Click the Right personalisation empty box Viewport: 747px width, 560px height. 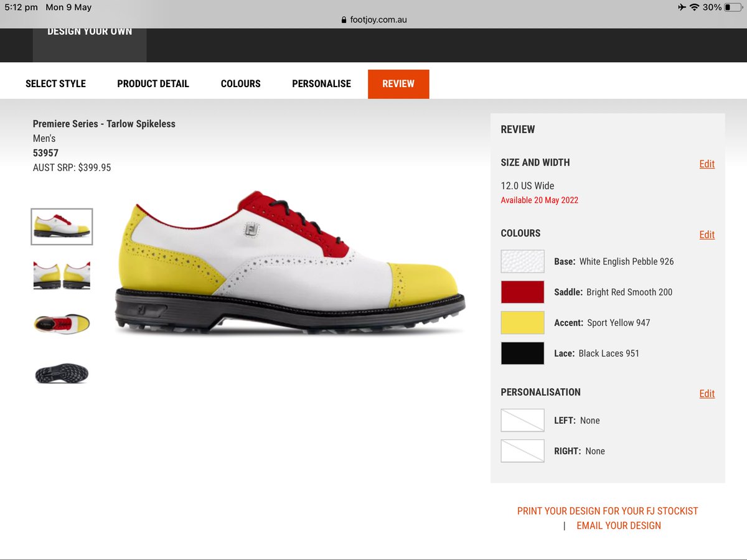coord(522,450)
